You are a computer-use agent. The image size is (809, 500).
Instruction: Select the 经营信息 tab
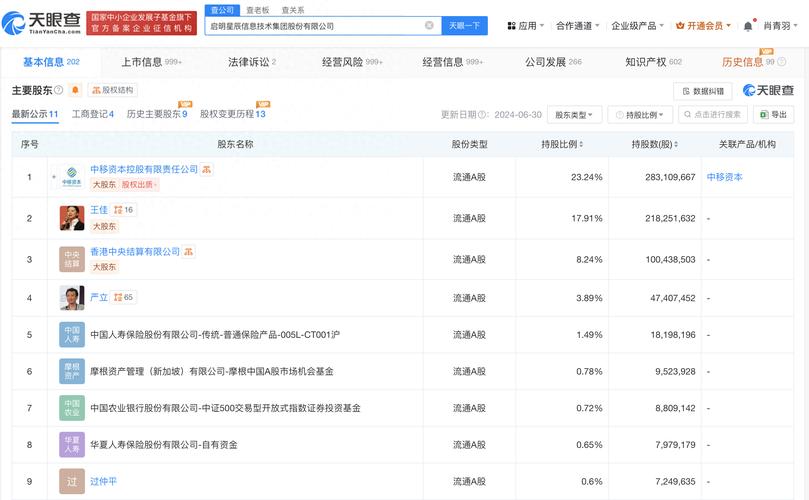point(452,62)
